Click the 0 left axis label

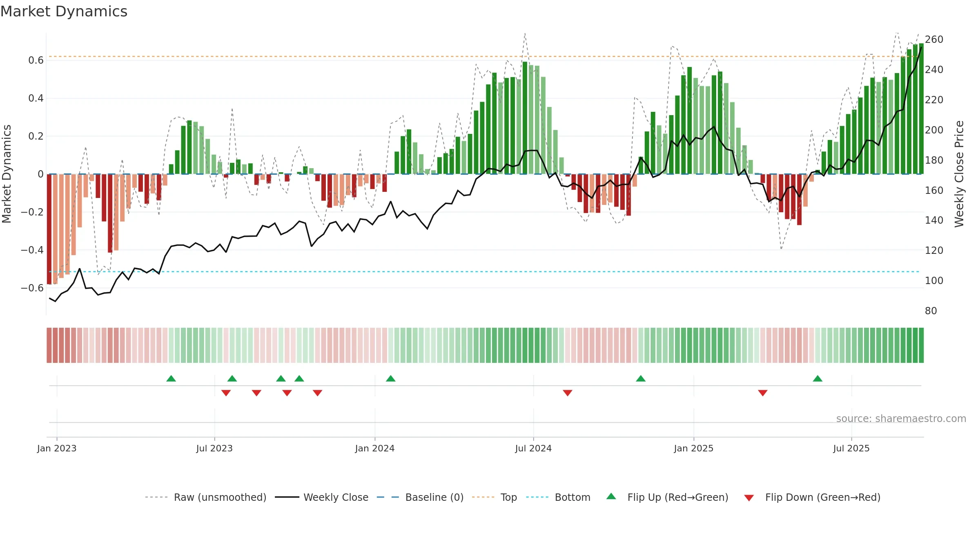(40, 174)
